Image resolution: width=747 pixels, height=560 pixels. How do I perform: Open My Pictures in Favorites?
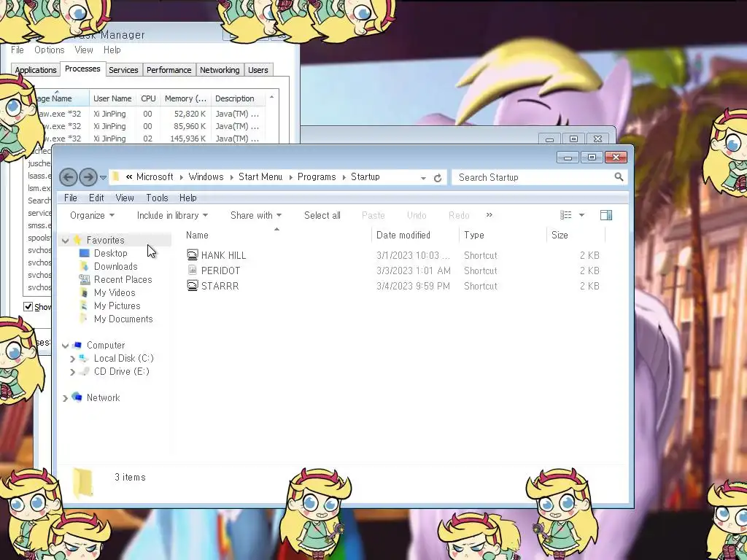click(117, 306)
